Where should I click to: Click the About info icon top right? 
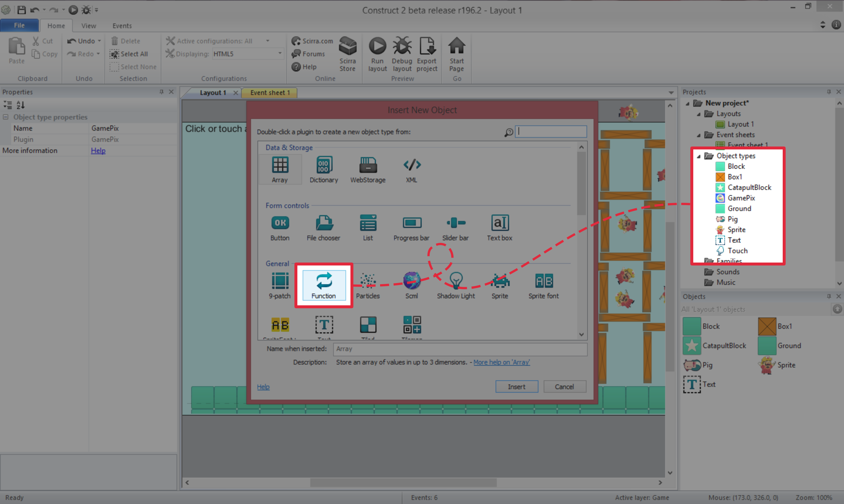(836, 25)
